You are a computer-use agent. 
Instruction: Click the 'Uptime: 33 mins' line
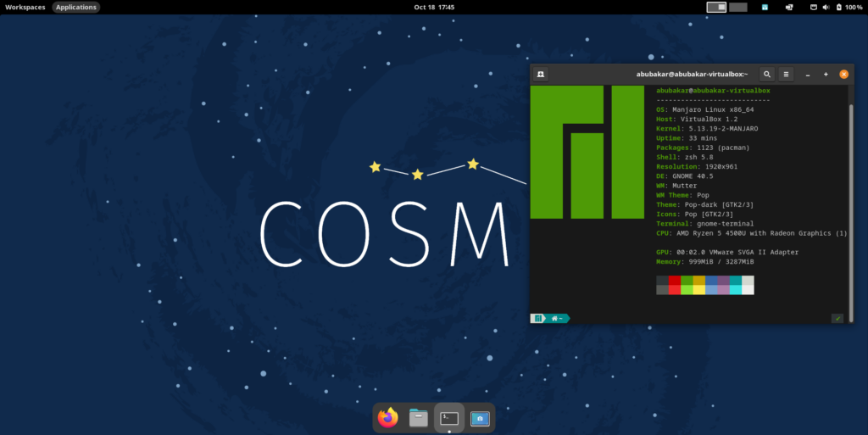687,138
